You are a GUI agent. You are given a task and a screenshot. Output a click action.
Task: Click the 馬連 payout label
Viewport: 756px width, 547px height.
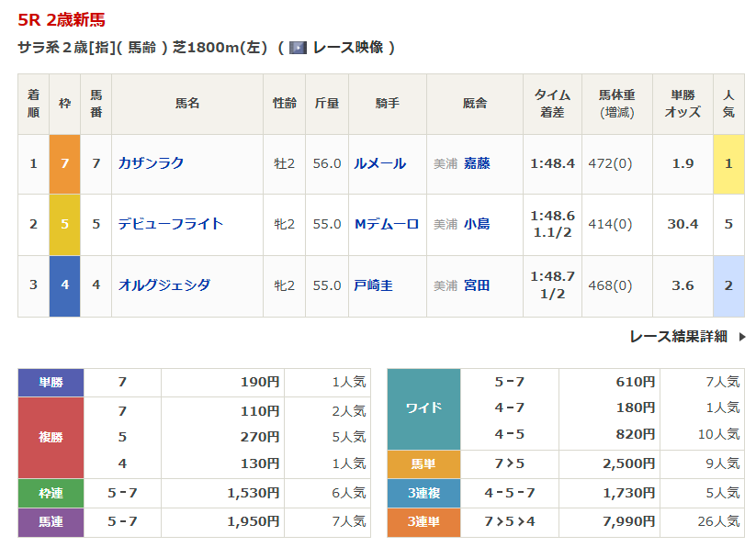pos(51,521)
